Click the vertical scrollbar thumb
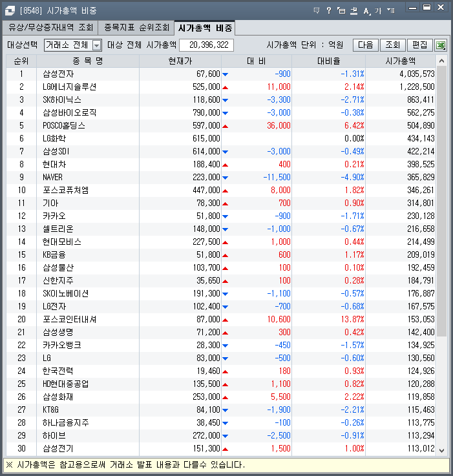This screenshot has height=476, width=453. point(442,202)
